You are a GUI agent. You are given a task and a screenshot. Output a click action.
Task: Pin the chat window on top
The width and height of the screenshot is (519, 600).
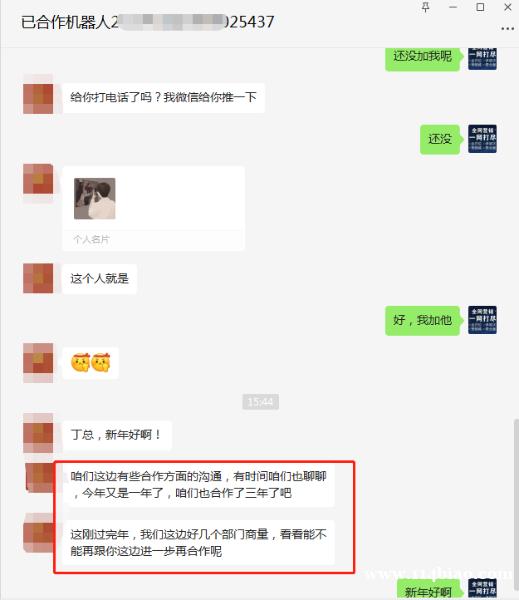425,7
